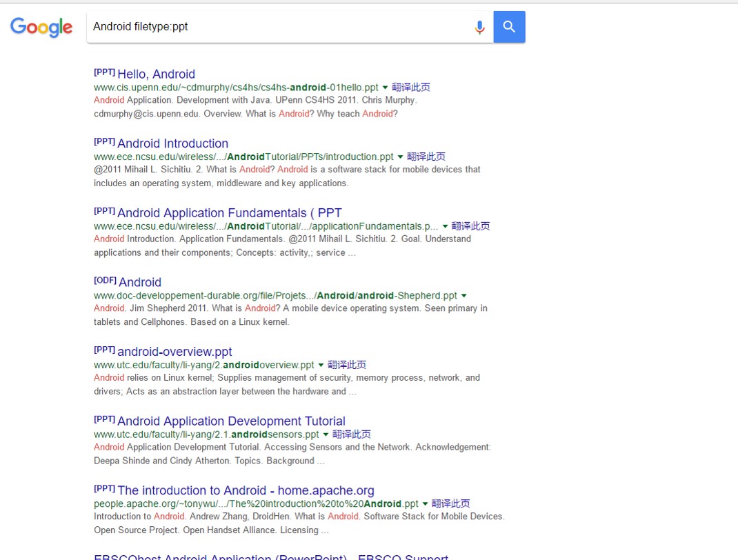Click snippet 'Jim Shepherd 2011'

[290, 315]
